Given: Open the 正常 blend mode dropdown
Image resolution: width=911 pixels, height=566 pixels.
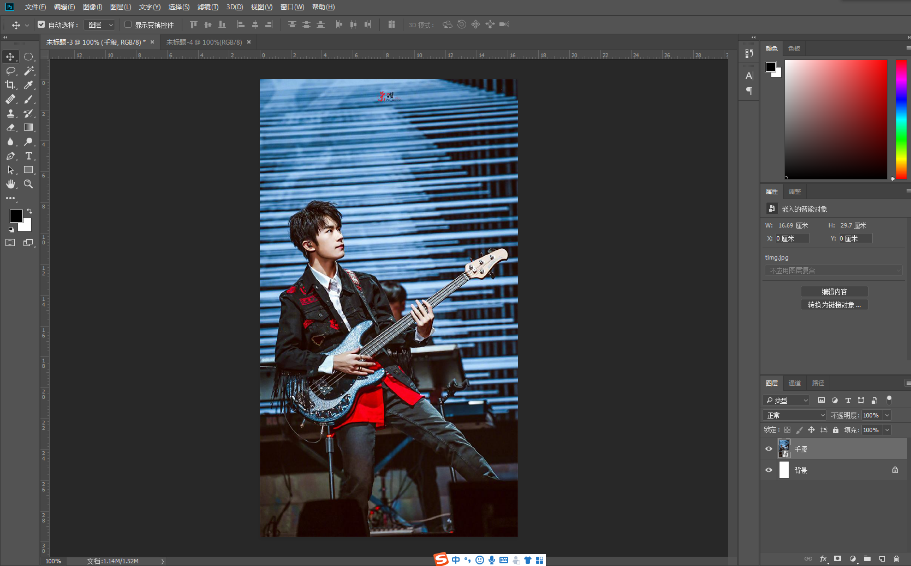Looking at the screenshot, I should 794,415.
